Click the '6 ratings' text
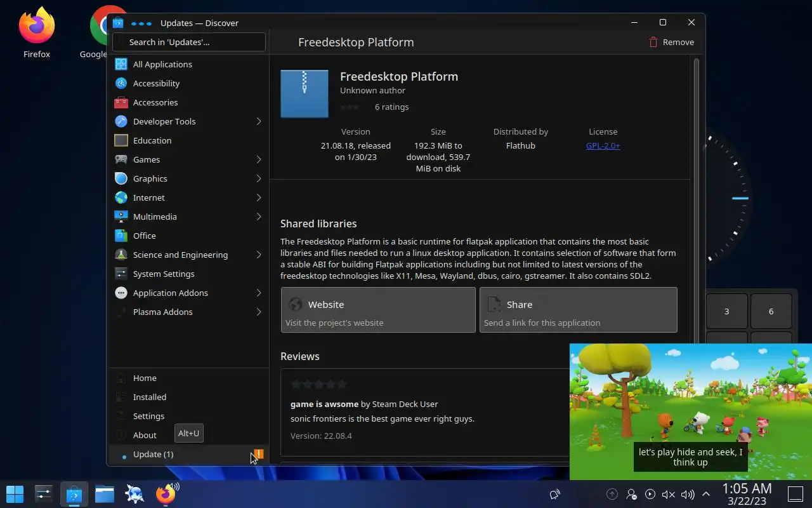The image size is (812, 508). pos(391,107)
